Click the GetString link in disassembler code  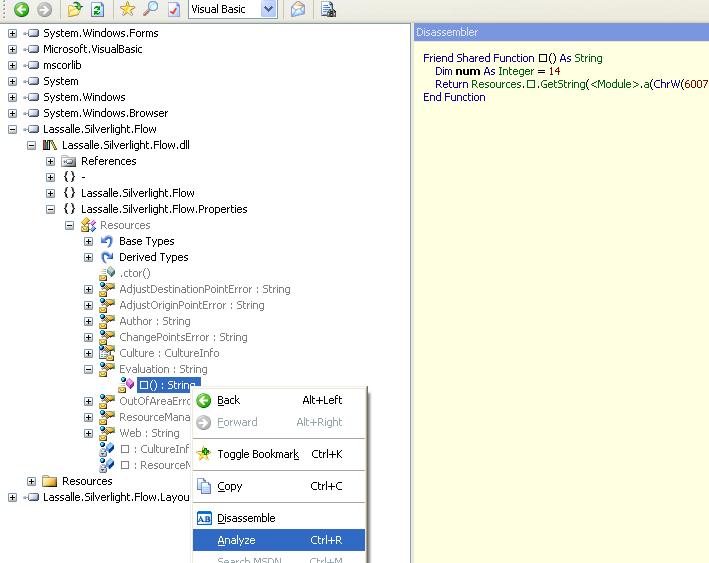[x=562, y=85]
